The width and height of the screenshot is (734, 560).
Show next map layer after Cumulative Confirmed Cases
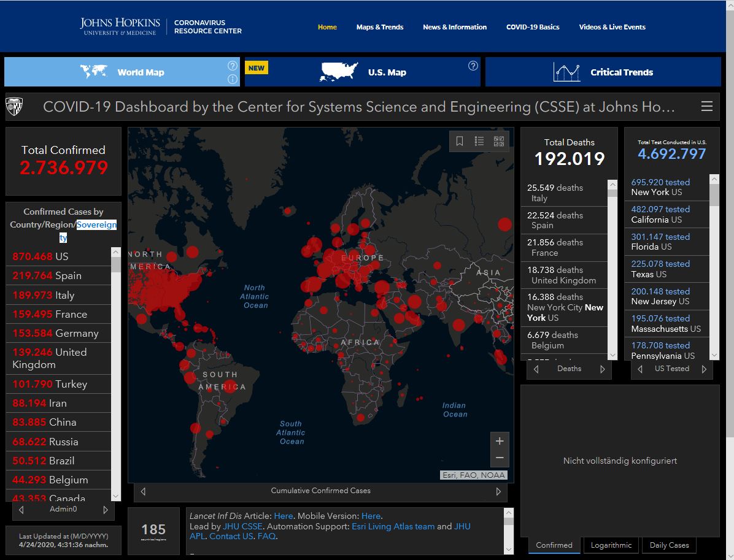pyautogui.click(x=498, y=491)
